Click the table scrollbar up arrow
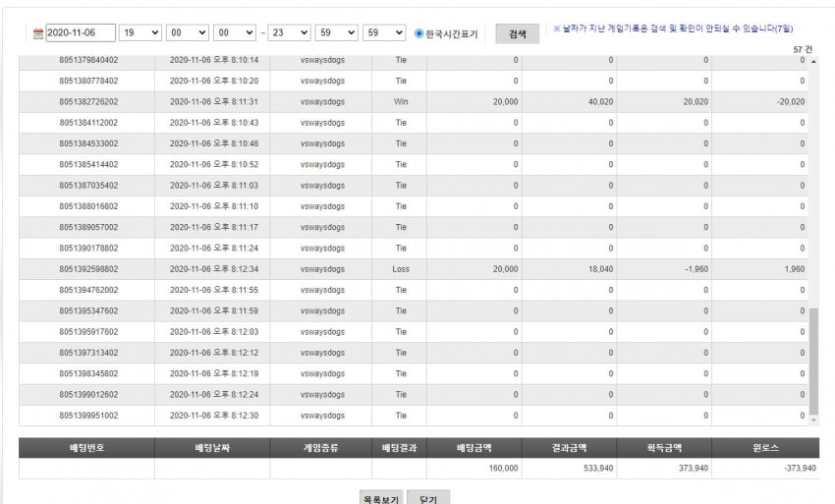The image size is (835, 504). pos(813,61)
